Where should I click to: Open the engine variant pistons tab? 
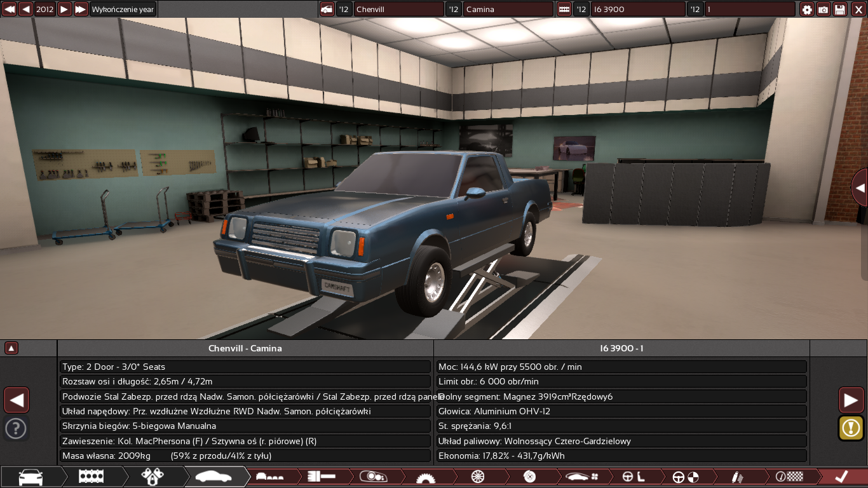153,477
